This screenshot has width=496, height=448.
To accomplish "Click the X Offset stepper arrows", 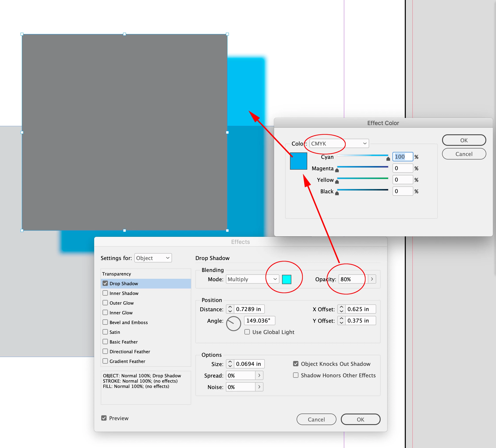I will [341, 309].
